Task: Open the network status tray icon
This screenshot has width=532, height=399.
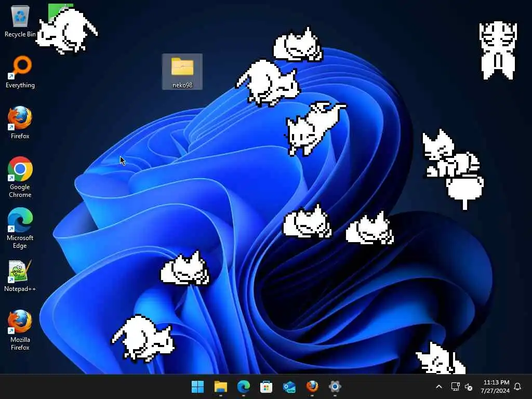Action: pos(455,387)
